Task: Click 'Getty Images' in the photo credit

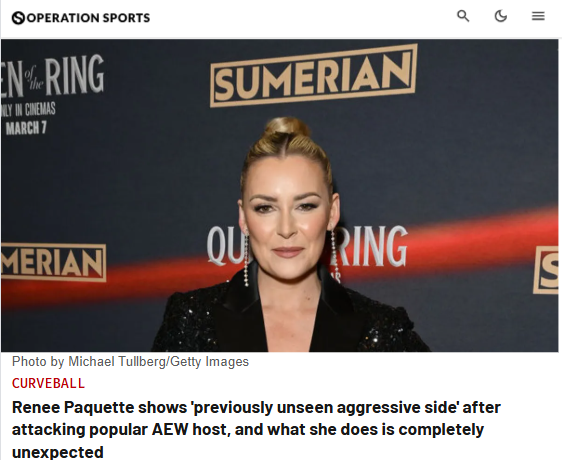Action: [209, 361]
